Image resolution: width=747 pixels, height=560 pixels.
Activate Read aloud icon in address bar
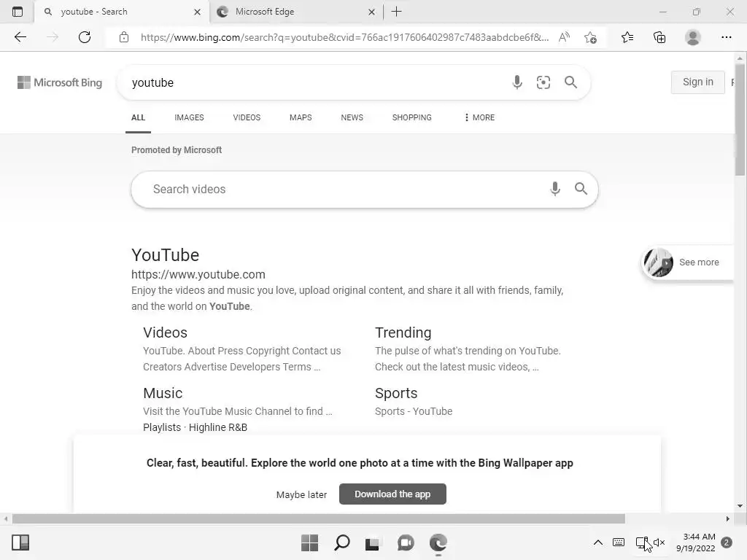(x=564, y=37)
